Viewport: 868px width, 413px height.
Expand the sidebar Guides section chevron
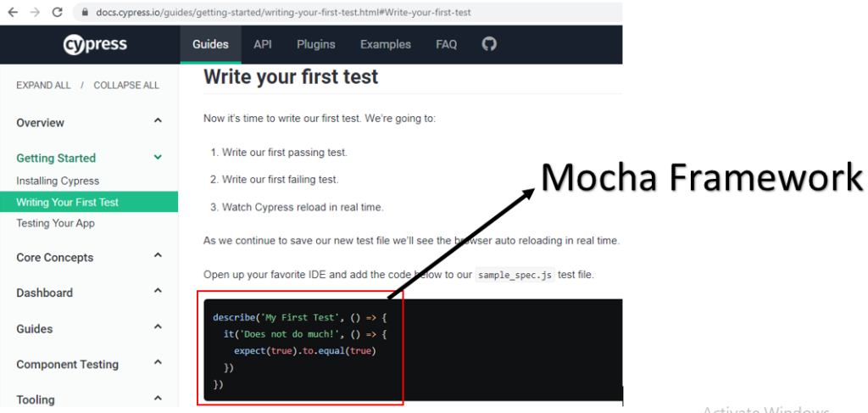coord(158,326)
